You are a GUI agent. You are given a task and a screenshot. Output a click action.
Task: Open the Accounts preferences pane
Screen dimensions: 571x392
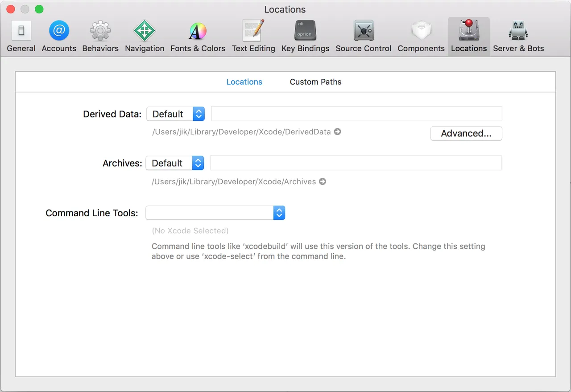tap(59, 37)
